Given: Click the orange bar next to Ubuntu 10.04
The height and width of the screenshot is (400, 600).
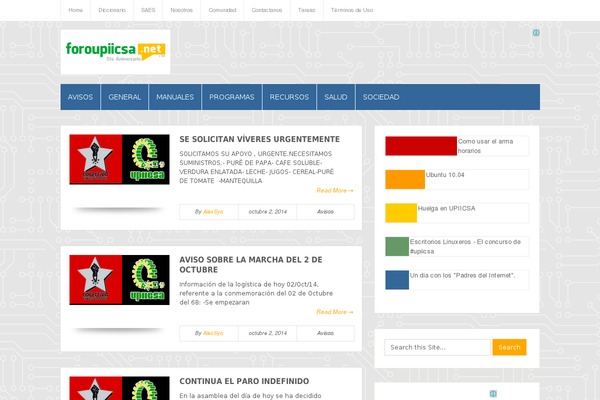Looking at the screenshot, I should (x=405, y=180).
